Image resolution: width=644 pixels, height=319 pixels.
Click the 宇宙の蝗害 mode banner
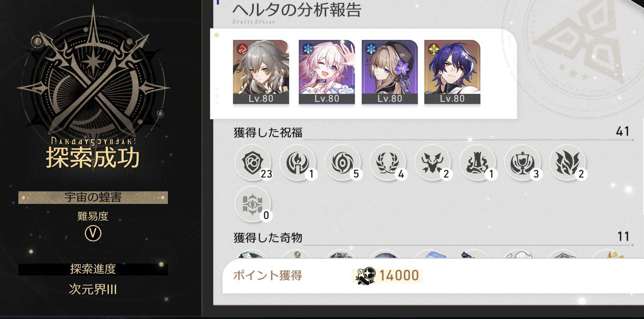93,197
